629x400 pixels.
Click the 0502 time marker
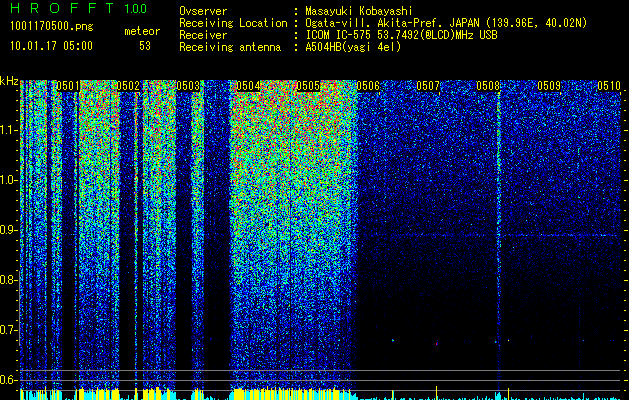tap(128, 86)
